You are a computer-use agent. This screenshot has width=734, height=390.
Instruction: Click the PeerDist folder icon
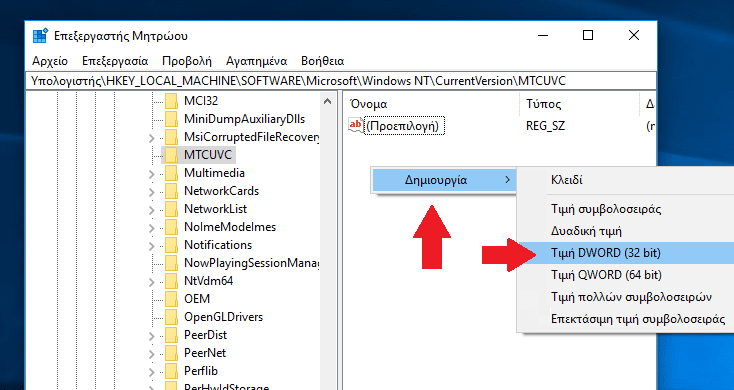tap(172, 335)
